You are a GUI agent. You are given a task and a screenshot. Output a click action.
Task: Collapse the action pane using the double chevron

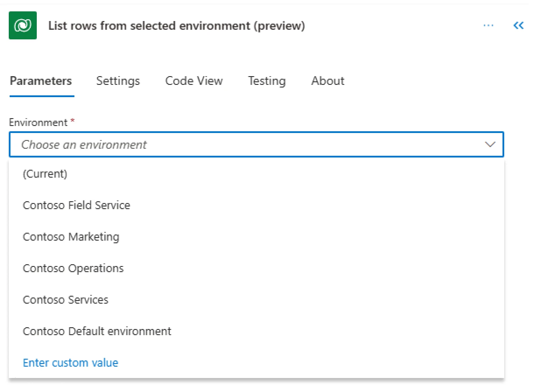[518, 25]
